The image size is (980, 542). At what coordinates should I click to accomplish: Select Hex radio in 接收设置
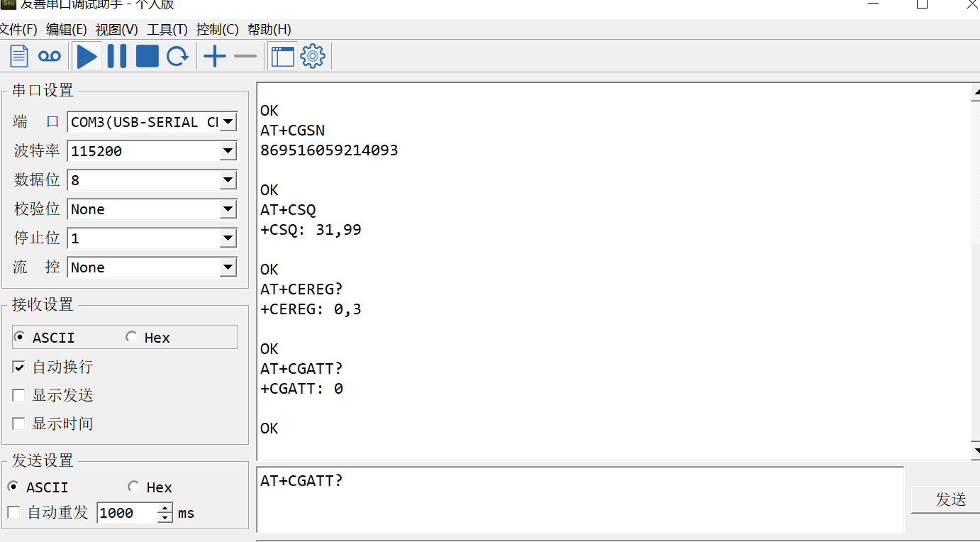[x=131, y=338]
